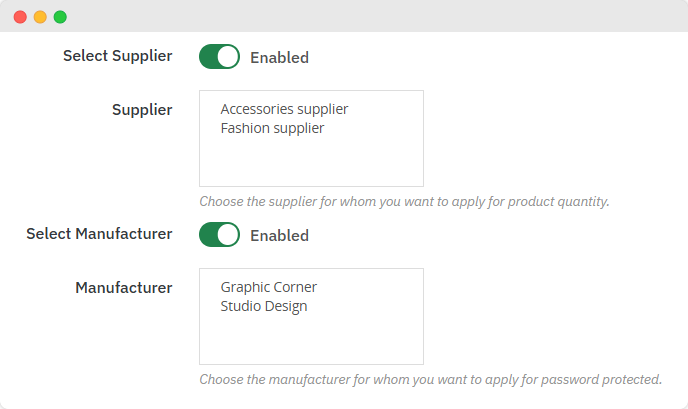Select Graphic Corner in the Manufacturer list
The height and width of the screenshot is (409, 688).
[268, 287]
